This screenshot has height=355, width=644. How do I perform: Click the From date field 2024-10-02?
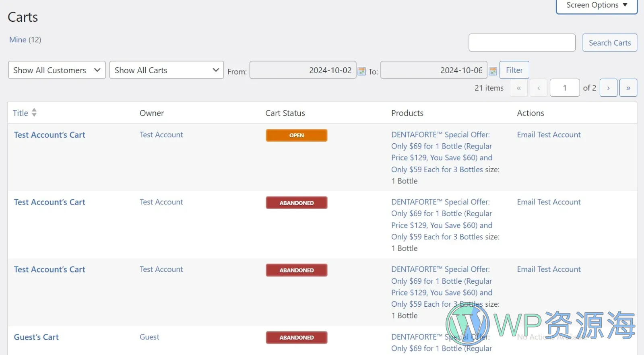pyautogui.click(x=303, y=70)
